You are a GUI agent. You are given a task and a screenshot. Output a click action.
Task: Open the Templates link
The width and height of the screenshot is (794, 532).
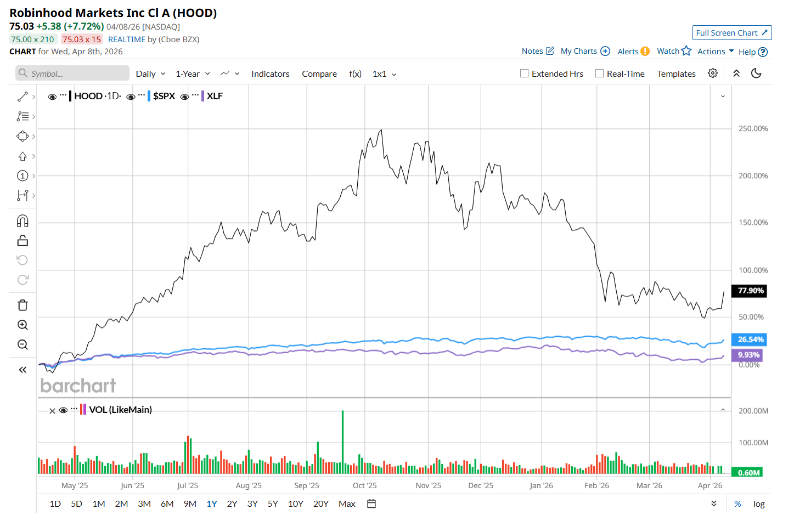[676, 74]
